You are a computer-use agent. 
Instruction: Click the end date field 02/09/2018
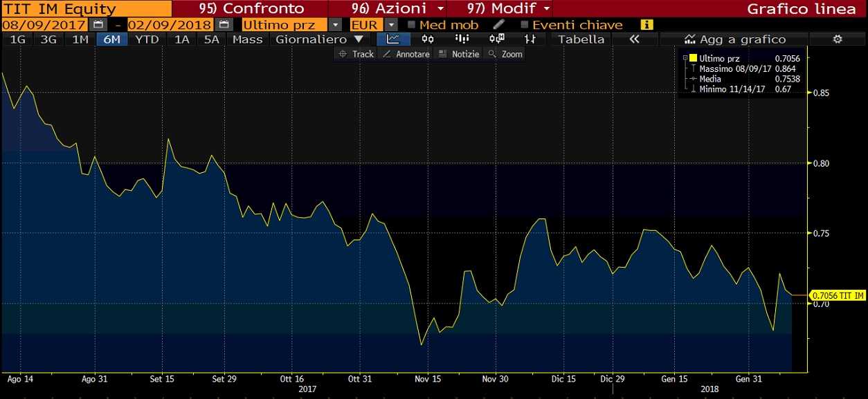[172, 24]
